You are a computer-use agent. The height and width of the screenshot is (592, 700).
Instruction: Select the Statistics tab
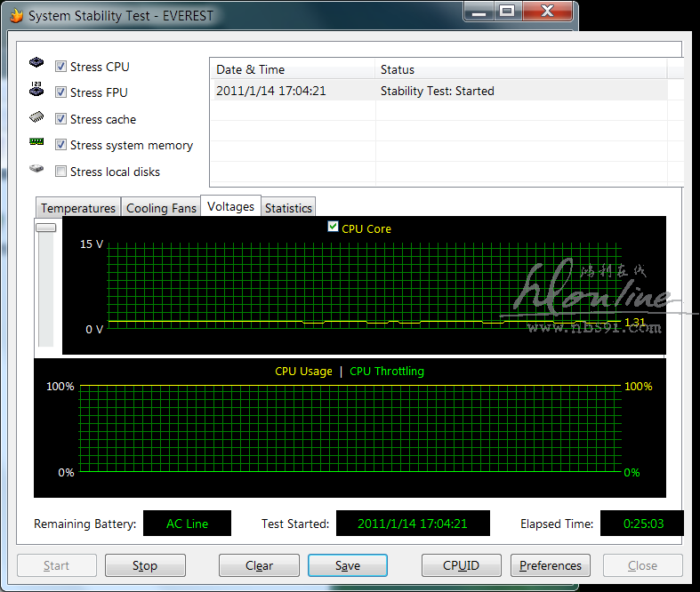pyautogui.click(x=288, y=208)
